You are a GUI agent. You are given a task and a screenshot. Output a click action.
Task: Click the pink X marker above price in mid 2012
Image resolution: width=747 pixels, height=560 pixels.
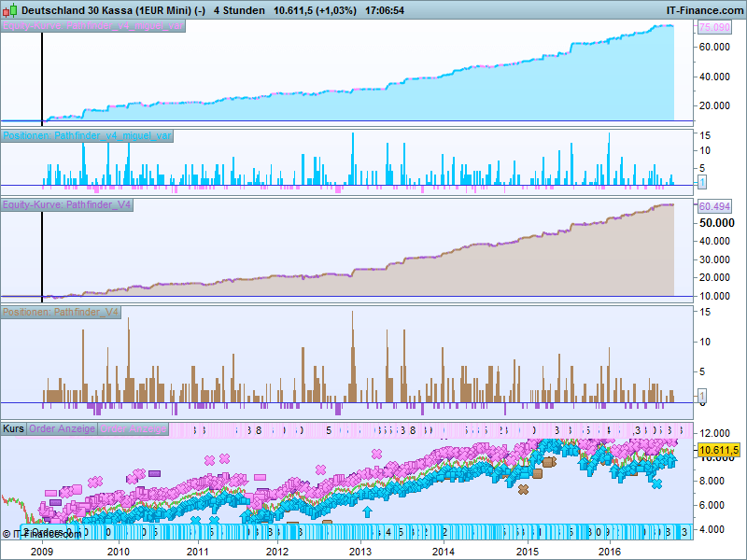pyautogui.click(x=320, y=470)
